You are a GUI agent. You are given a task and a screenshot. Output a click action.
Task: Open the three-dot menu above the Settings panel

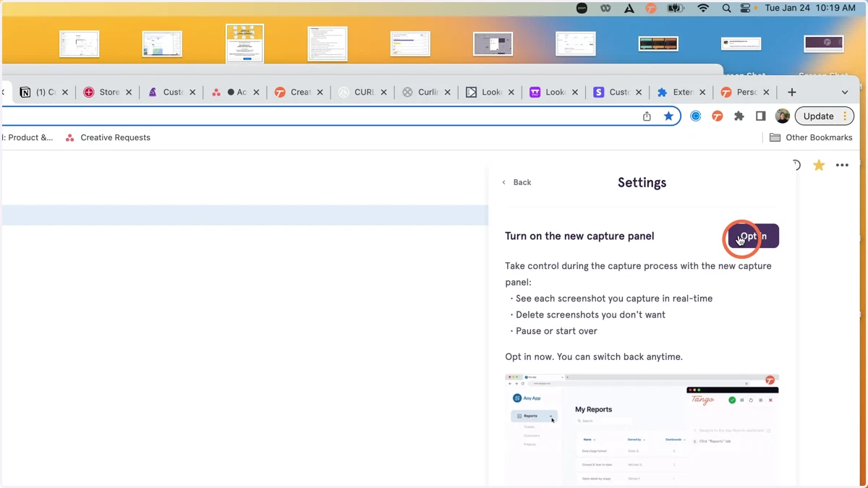[842, 166]
